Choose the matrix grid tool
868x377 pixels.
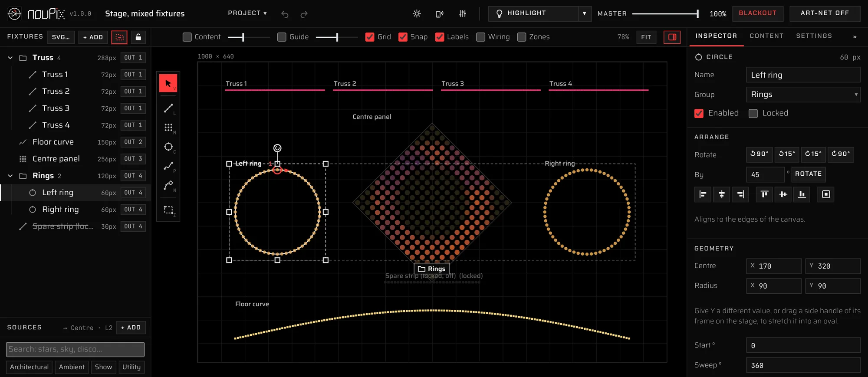coord(168,127)
